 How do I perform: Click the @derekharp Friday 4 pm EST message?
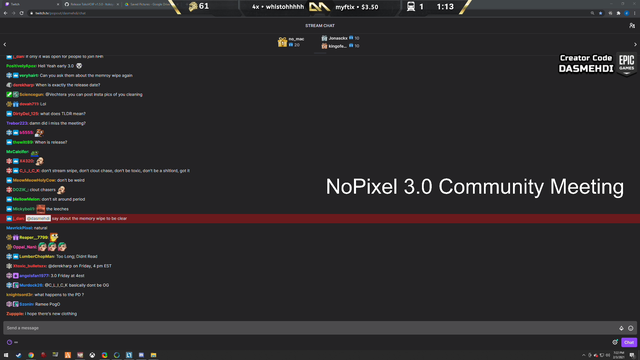80,266
